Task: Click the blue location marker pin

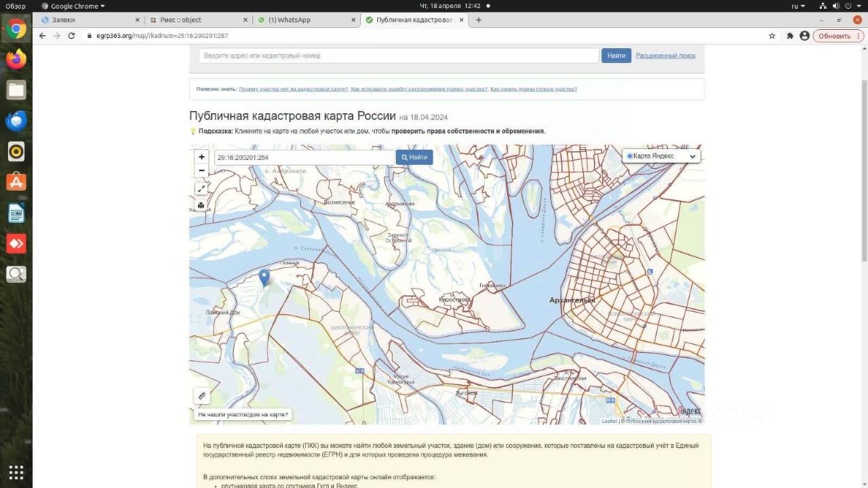Action: coord(264,277)
